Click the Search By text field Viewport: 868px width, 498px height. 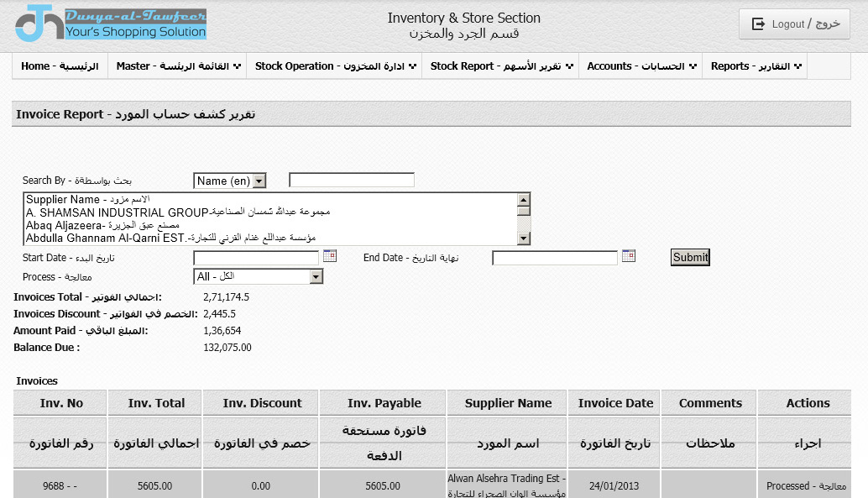click(x=352, y=180)
